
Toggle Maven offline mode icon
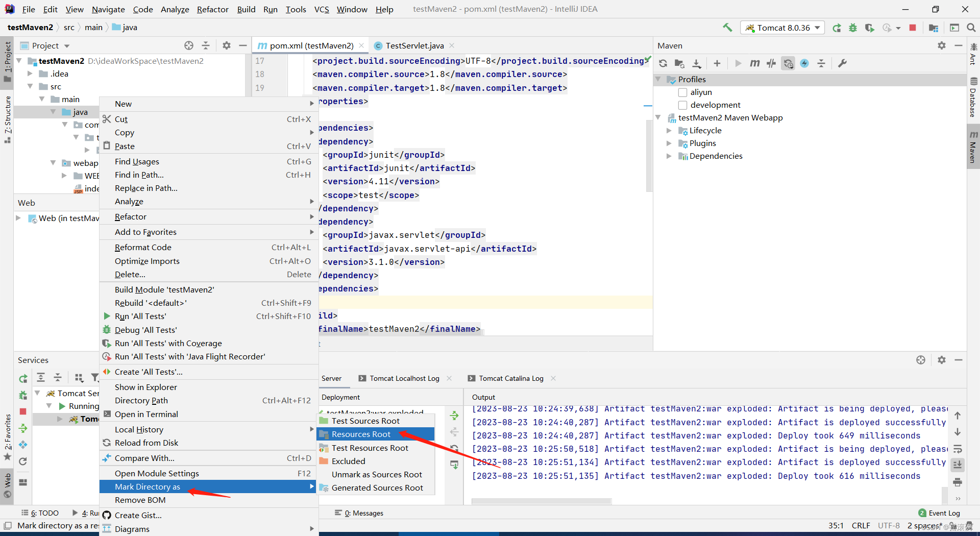[771, 63]
